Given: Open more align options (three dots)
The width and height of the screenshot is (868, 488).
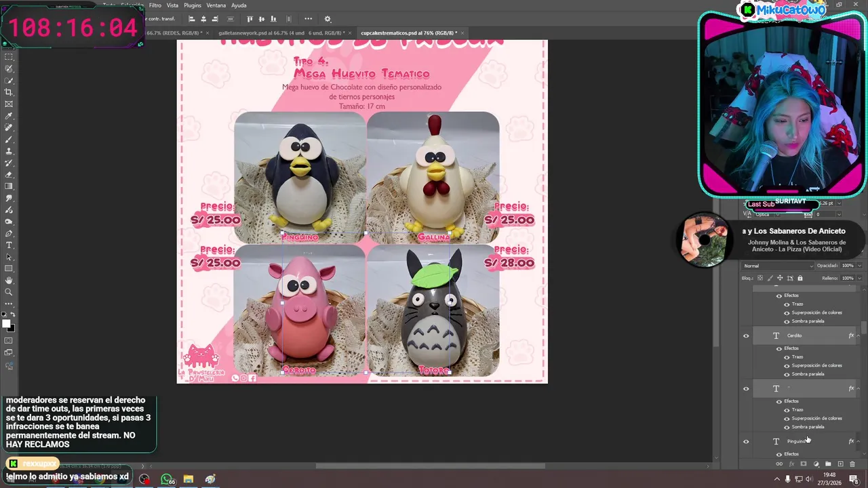Looking at the screenshot, I should (x=309, y=19).
